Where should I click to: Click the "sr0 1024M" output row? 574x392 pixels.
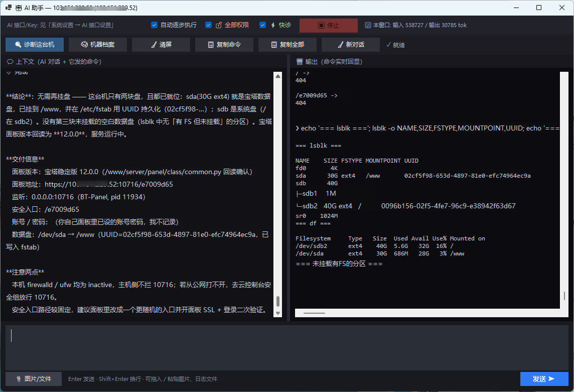317,216
